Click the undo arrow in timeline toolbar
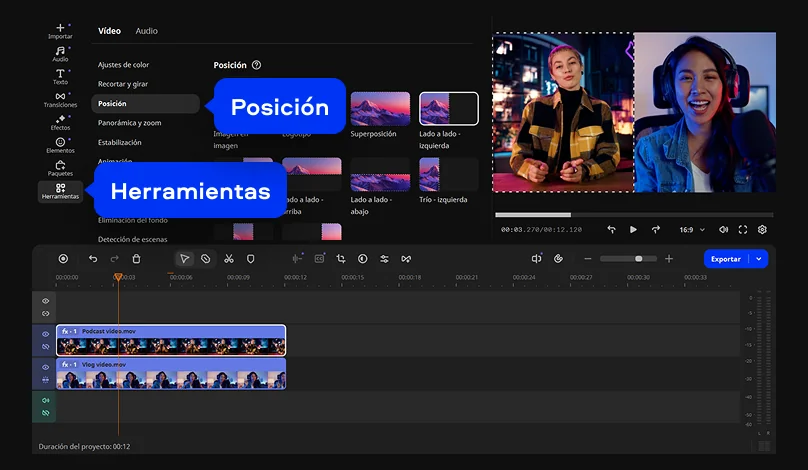808x470 pixels. point(93,259)
